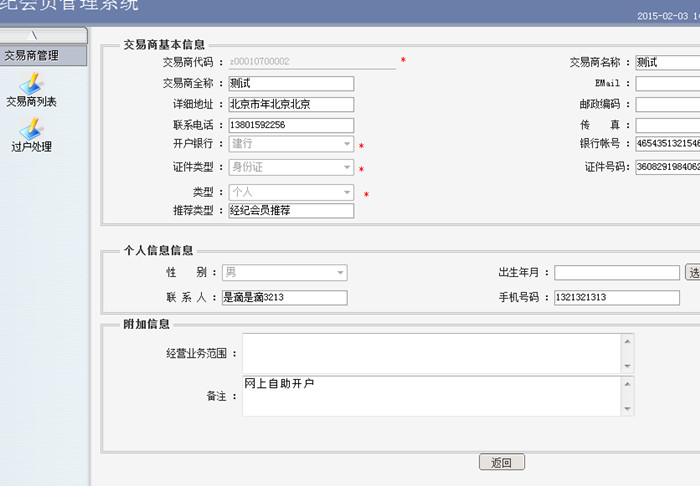Click the 联系电话 input field
The image size is (700, 486).
click(290, 125)
